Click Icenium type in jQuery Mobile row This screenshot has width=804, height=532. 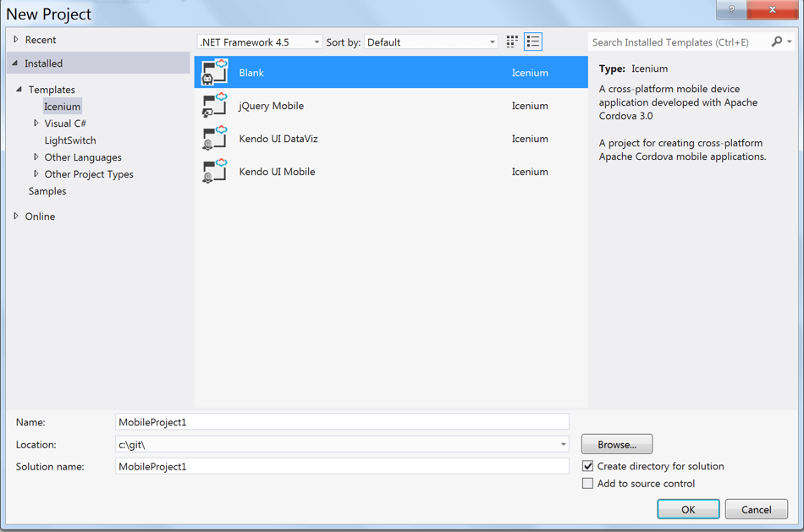(x=530, y=106)
